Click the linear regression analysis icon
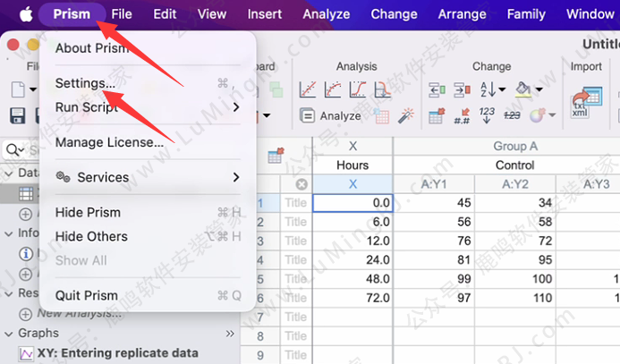620x364 pixels. 308,89
